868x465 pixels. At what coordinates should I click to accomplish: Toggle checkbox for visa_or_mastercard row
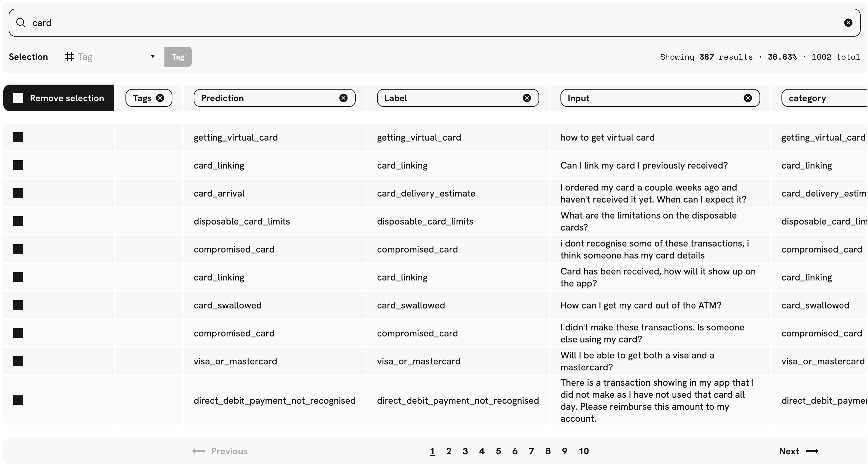[18, 361]
